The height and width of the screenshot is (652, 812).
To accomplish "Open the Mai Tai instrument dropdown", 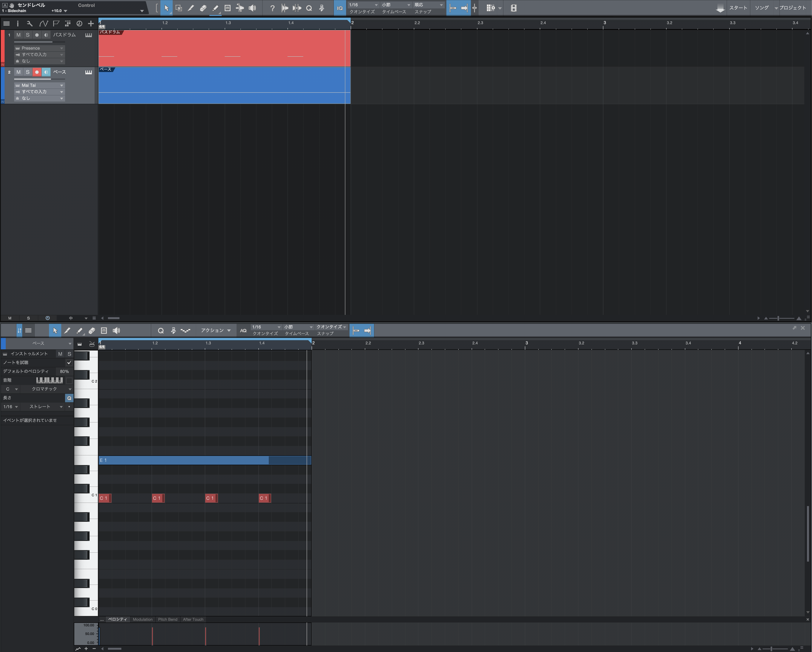I will 39,85.
